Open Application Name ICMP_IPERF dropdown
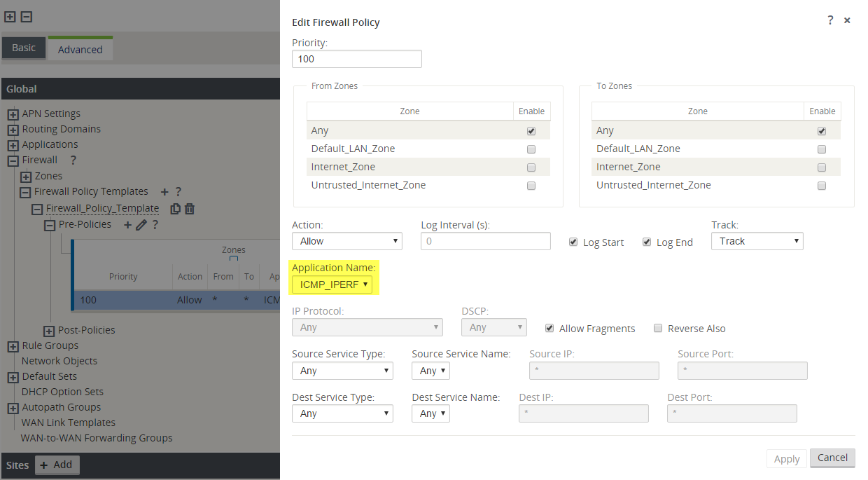Image resolution: width=868 pixels, height=480 pixels. (332, 284)
